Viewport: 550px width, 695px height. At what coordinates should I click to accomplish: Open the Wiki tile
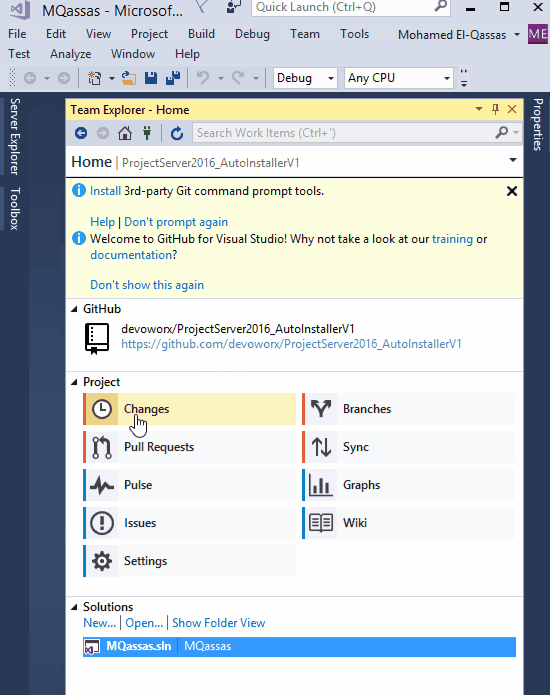click(x=408, y=523)
